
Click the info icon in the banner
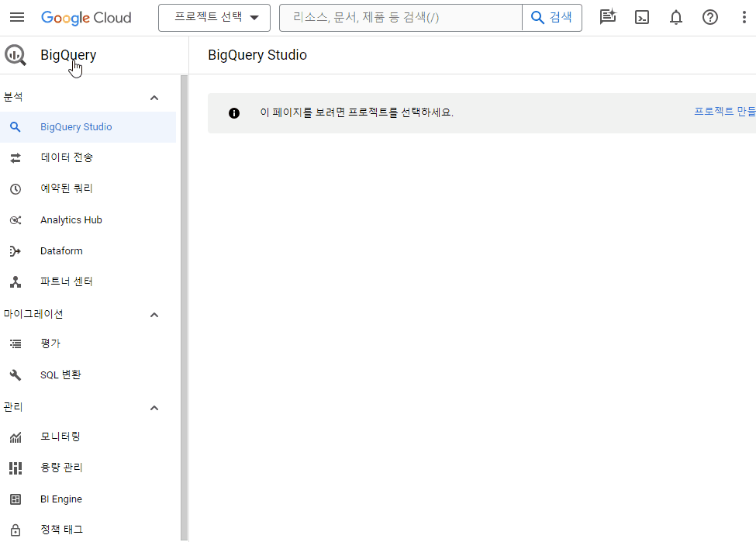pyautogui.click(x=234, y=113)
